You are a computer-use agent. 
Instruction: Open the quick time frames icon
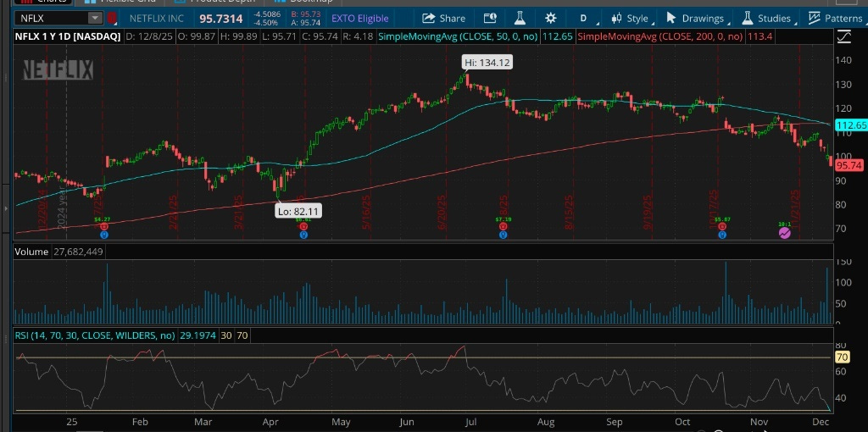pos(490,19)
